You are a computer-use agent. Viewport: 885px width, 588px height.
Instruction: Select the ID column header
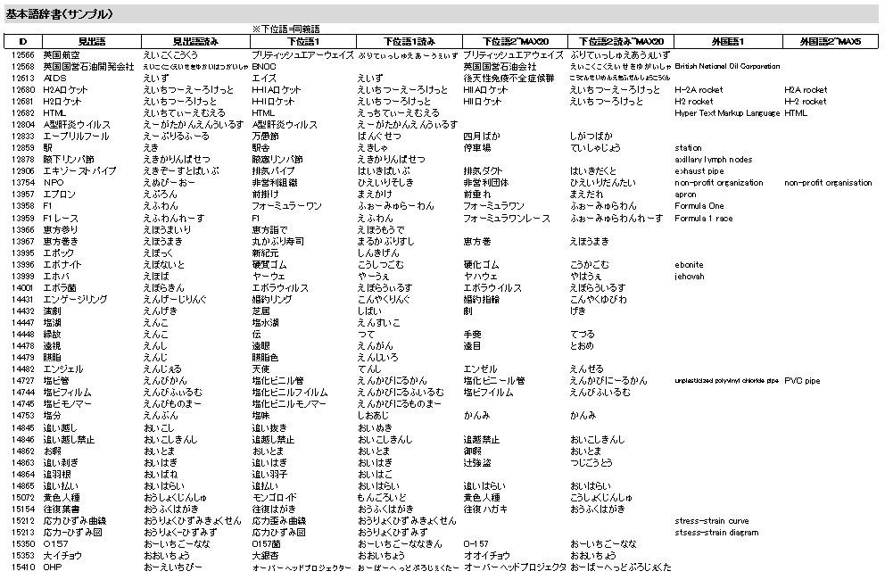point(23,41)
